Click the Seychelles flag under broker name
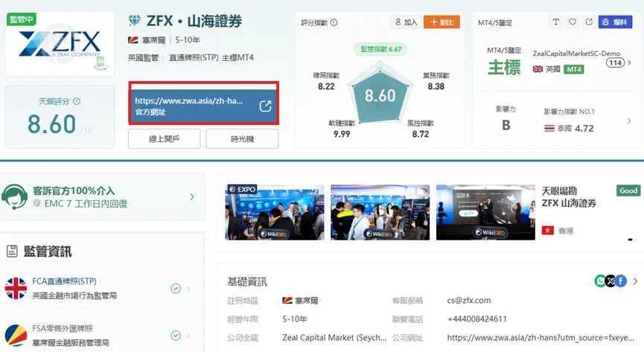 pos(133,40)
